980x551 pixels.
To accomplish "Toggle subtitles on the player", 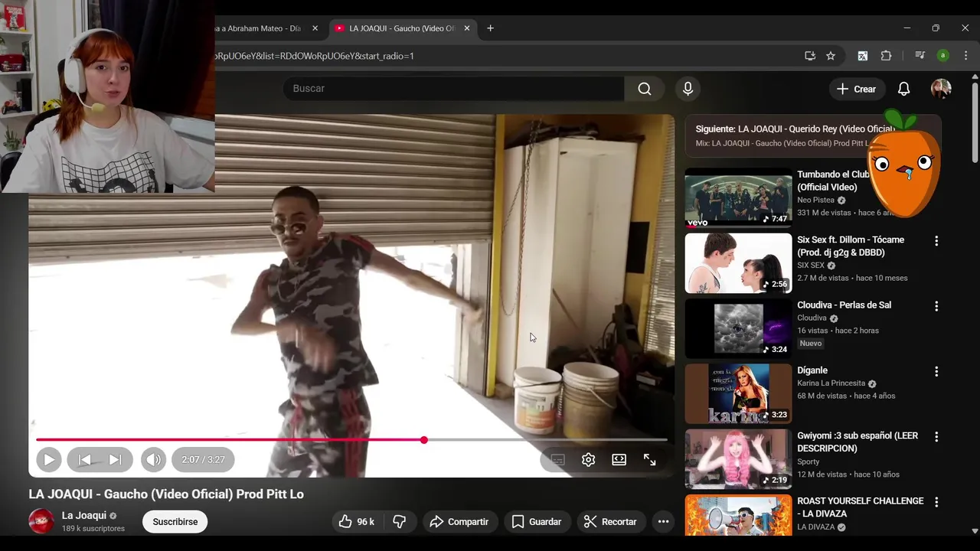I will [557, 460].
